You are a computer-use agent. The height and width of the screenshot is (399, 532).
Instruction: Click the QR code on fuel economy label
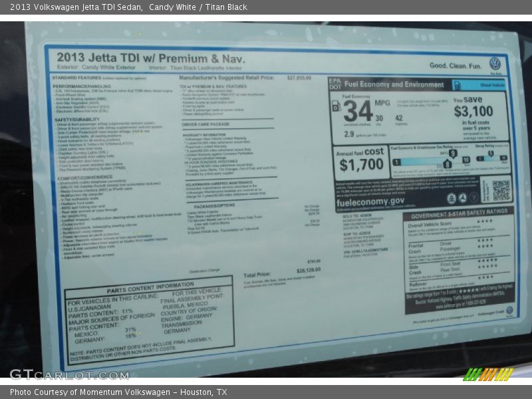[x=501, y=190]
